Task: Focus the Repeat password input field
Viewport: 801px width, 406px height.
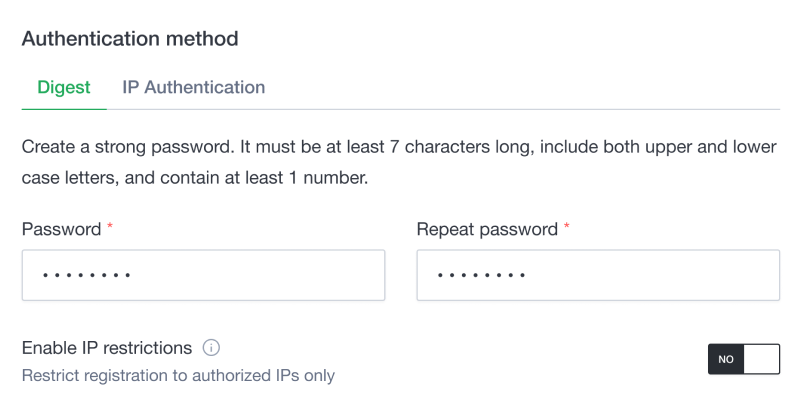Action: (598, 275)
